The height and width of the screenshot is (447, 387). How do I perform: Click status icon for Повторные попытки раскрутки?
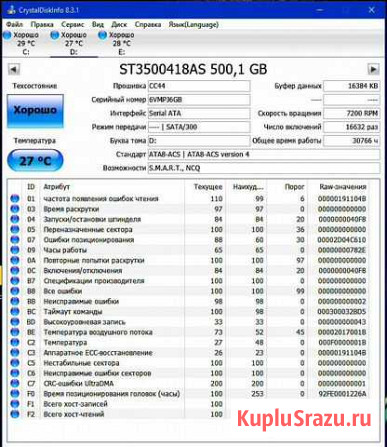tap(15, 260)
